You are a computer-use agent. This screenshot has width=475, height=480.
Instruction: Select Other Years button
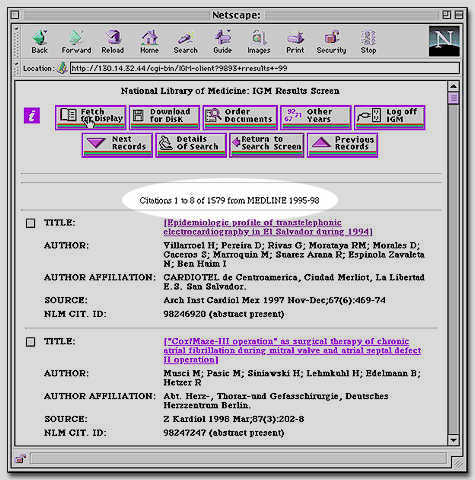(x=316, y=117)
